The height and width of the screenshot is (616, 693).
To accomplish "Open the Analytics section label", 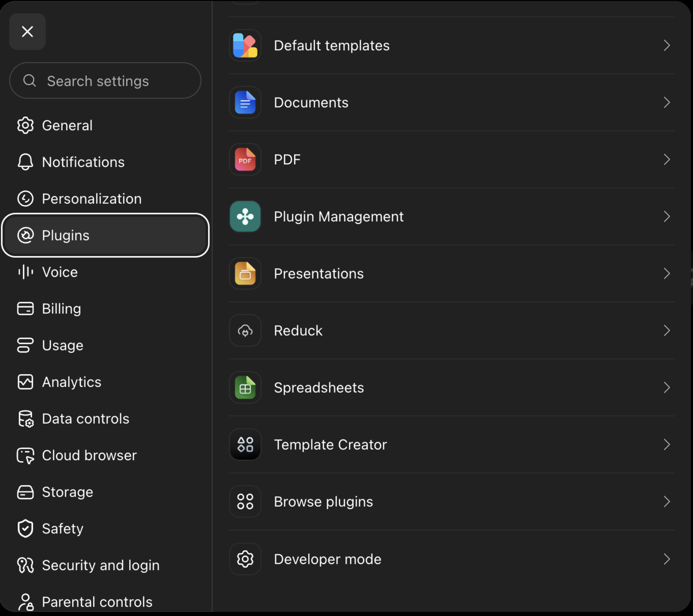I will (72, 382).
